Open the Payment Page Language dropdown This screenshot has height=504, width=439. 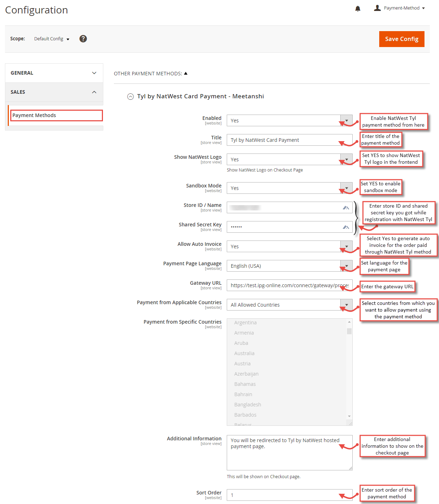tap(289, 266)
